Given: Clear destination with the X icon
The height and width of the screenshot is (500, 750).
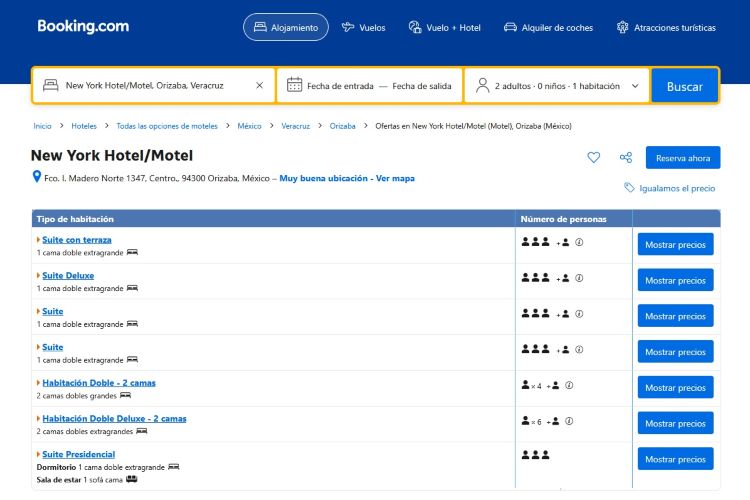Looking at the screenshot, I should coord(259,86).
